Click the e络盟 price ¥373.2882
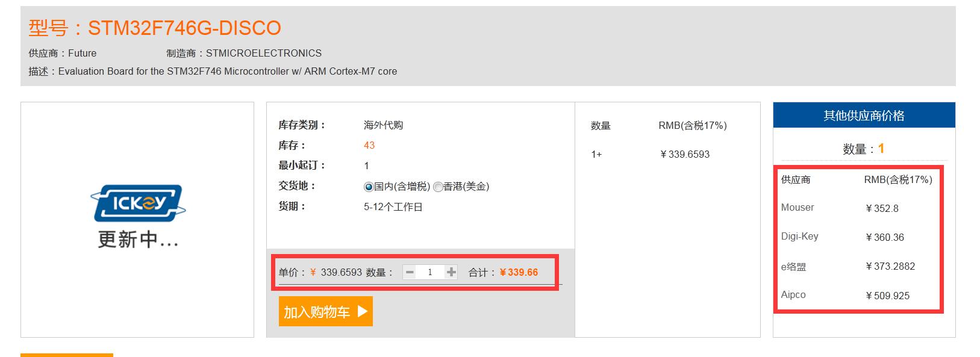Image resolution: width=980 pixels, height=357 pixels. coord(890,266)
